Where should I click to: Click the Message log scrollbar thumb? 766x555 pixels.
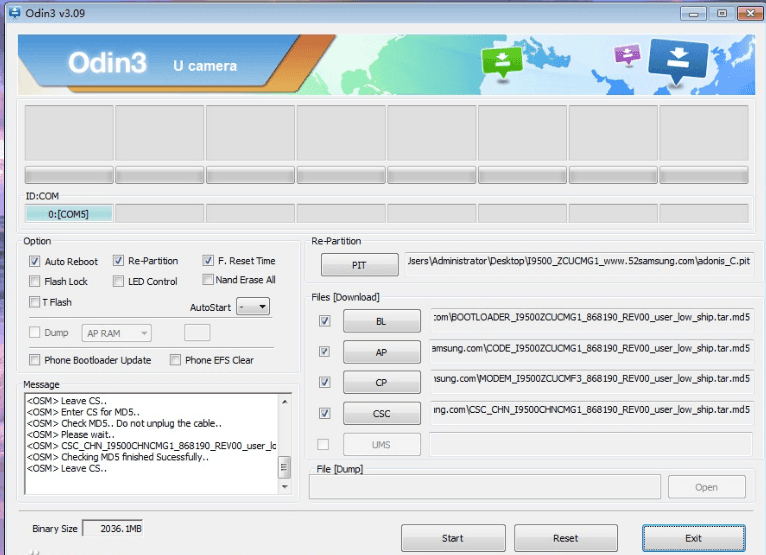point(284,468)
